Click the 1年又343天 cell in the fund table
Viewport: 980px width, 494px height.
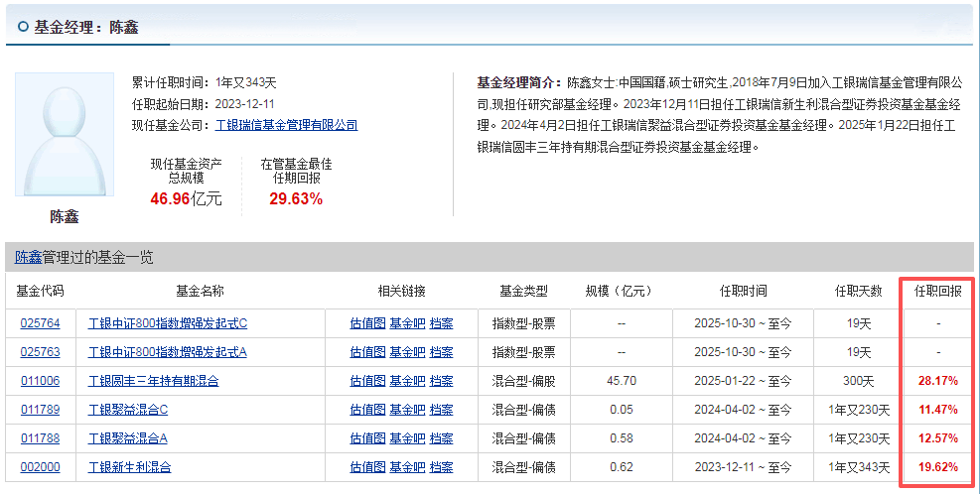coord(858,467)
